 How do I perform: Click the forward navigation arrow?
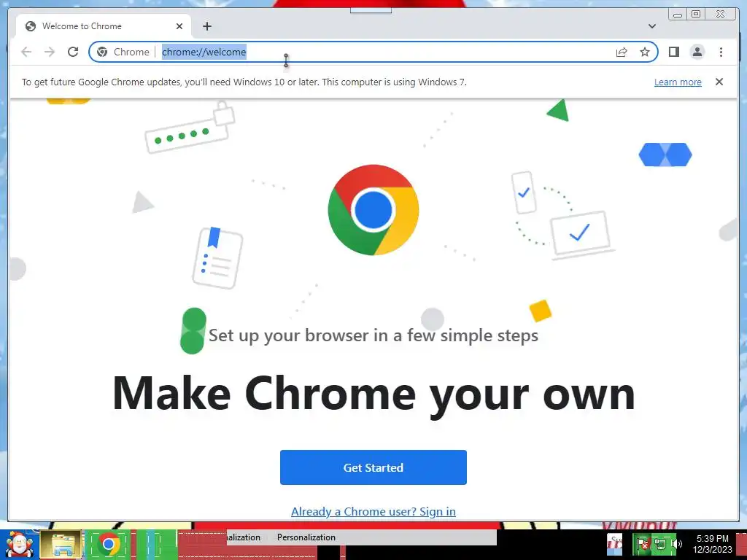[50, 52]
